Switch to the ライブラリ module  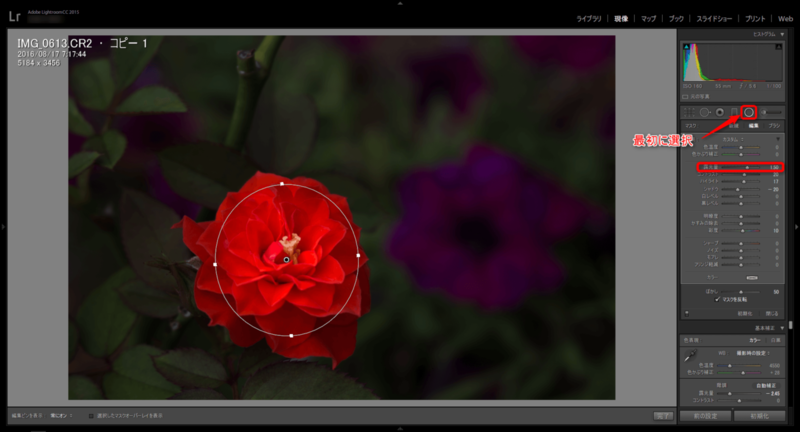(589, 19)
